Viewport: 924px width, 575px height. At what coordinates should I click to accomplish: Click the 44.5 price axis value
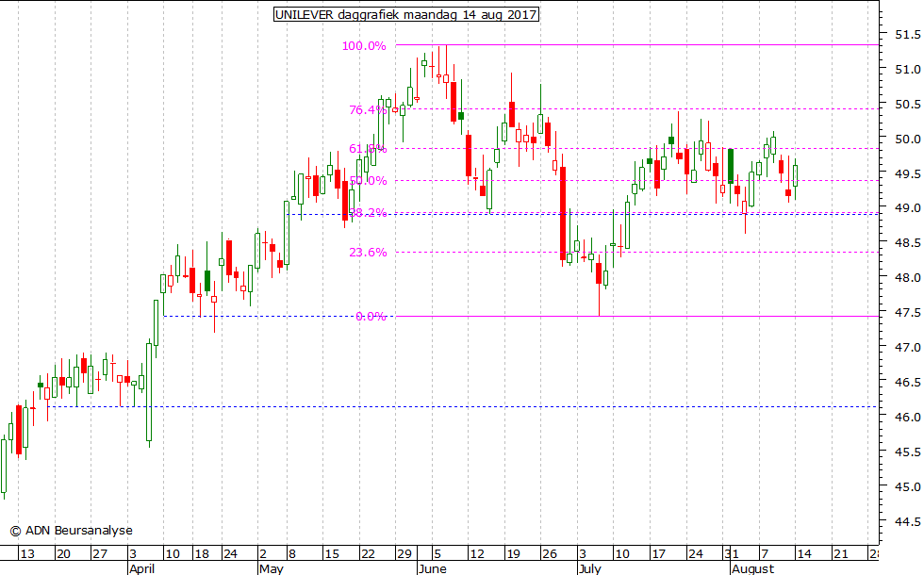click(x=907, y=521)
